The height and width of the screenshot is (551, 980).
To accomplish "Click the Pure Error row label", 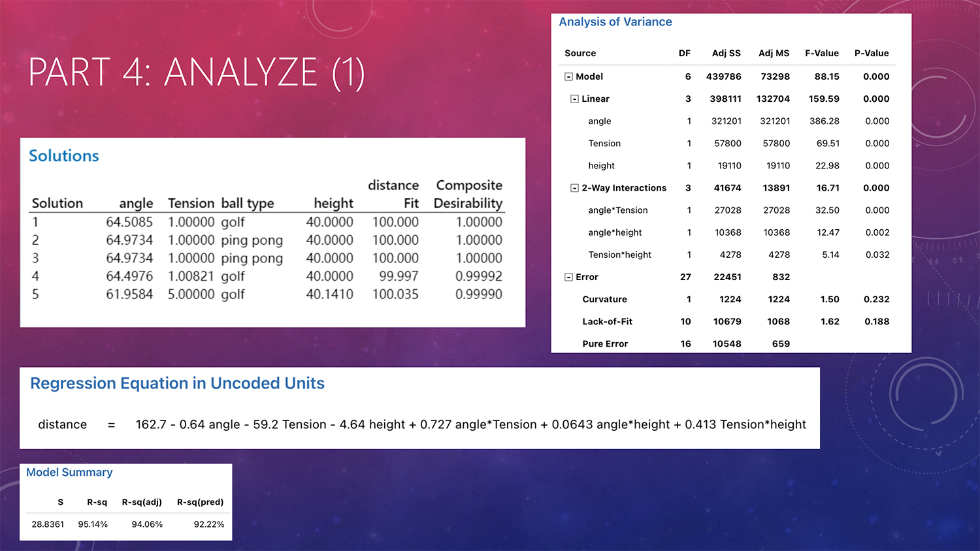I will point(605,344).
